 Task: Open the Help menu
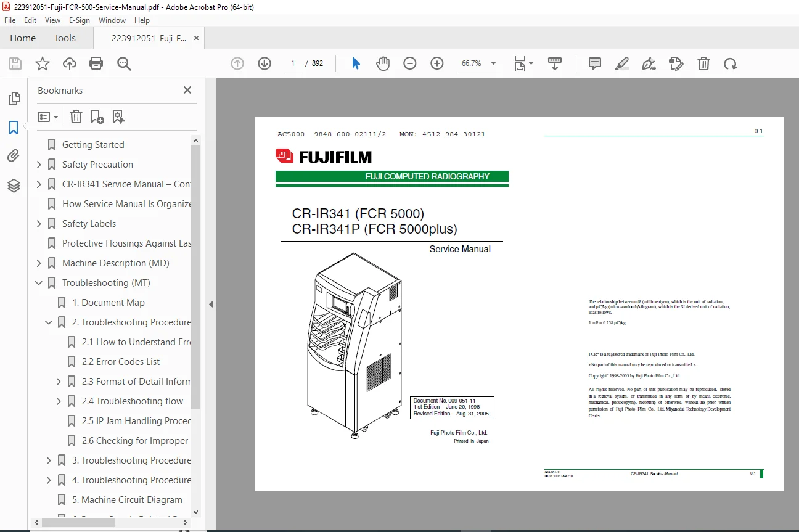coord(142,20)
